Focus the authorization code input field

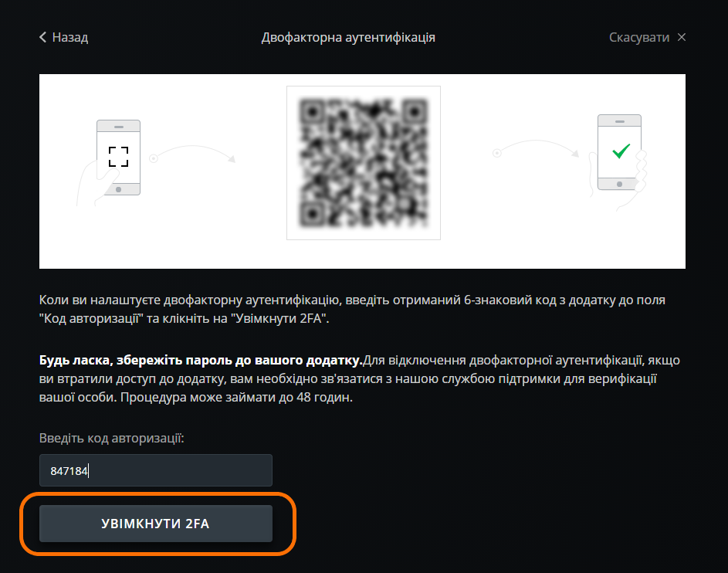click(155, 470)
